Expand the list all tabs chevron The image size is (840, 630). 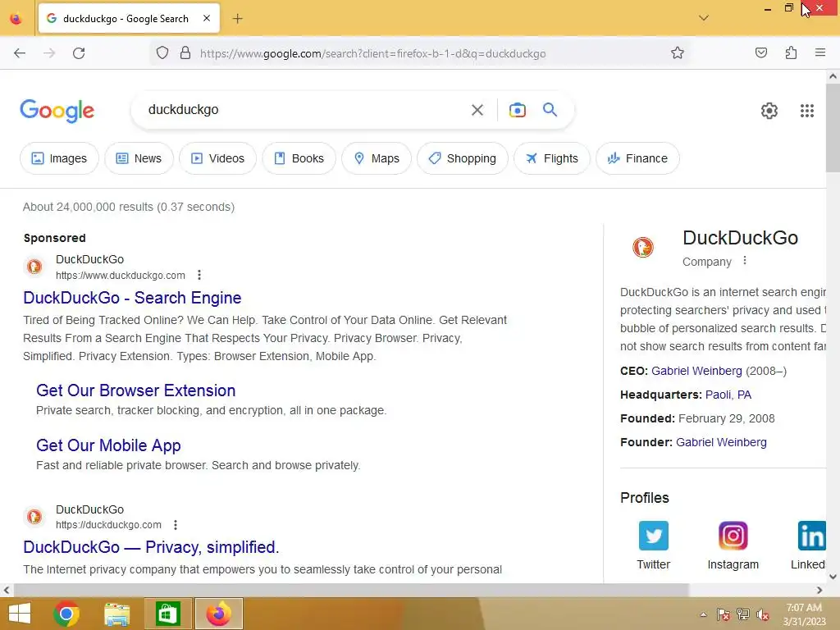(x=703, y=18)
